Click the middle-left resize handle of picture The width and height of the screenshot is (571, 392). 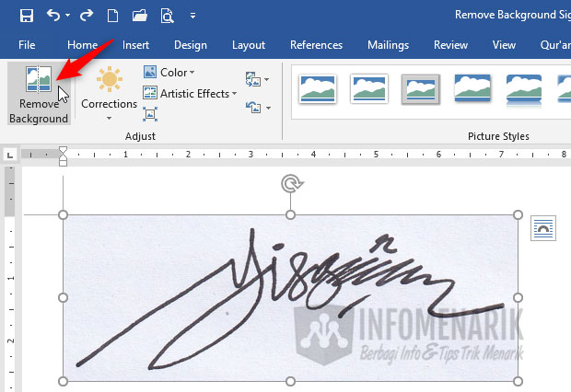(63, 298)
